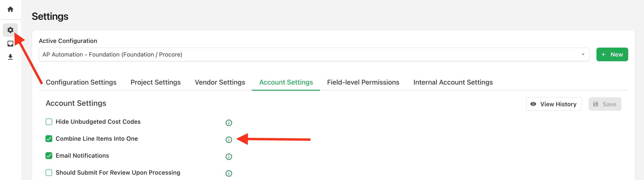Check Should Submit For Review Upon Processing
644x180 pixels.
pos(48,172)
